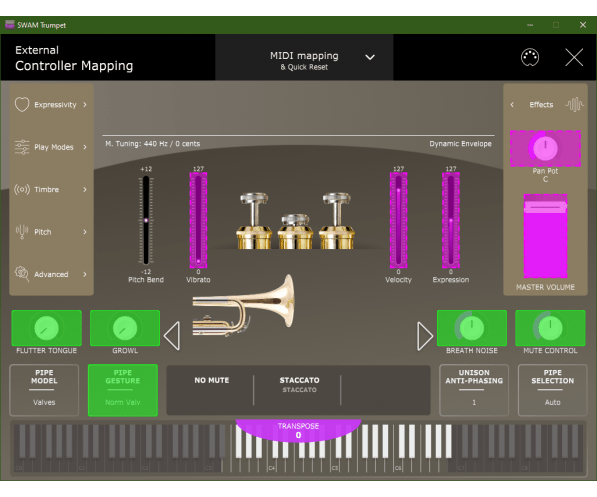The width and height of the screenshot is (597, 497).
Task: Click the Advanced gear icon
Action: click(x=22, y=274)
